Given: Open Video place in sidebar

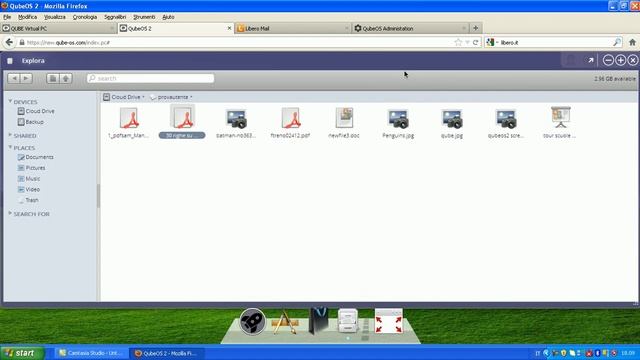Looking at the screenshot, I should click(29, 189).
